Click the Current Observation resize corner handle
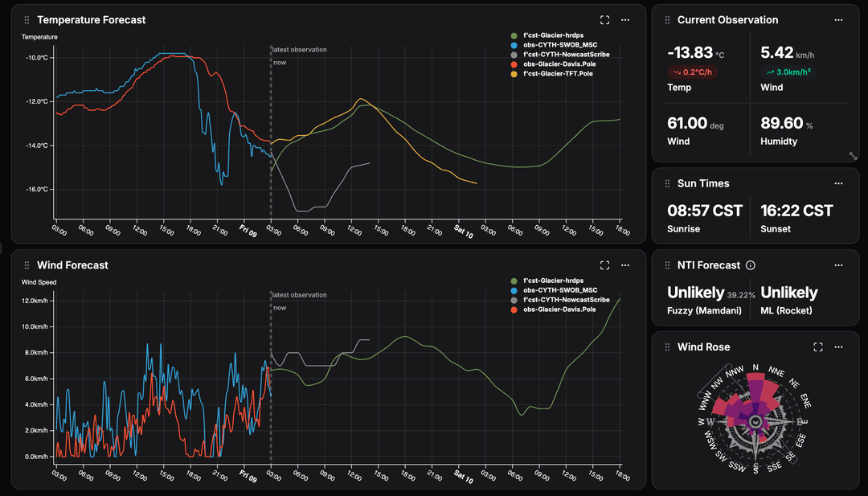Viewport: 868px width, 496px height. [853, 156]
